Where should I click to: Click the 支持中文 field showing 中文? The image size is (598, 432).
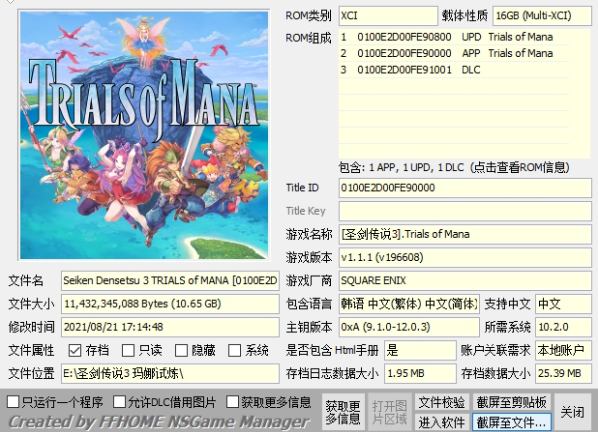point(563,304)
